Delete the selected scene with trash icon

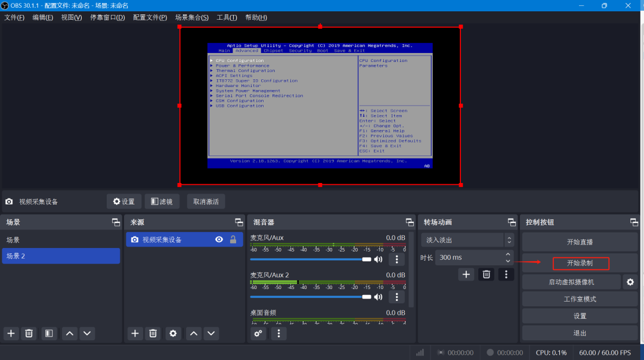(x=29, y=333)
